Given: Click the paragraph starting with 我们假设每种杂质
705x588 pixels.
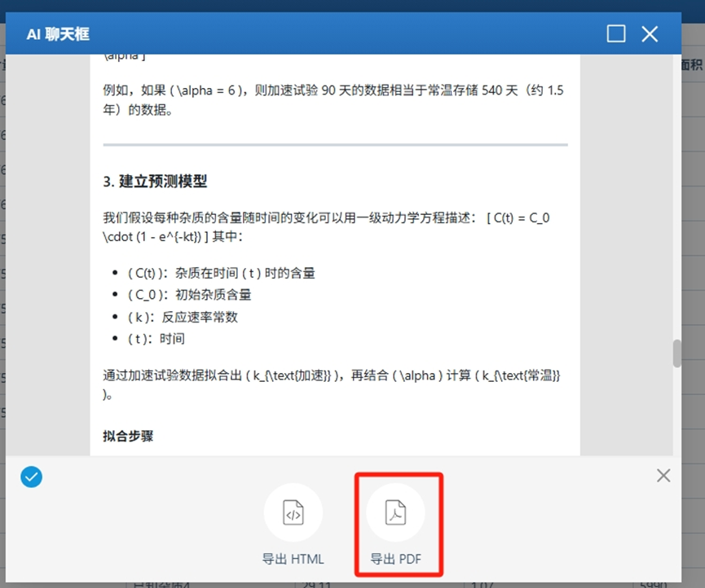Looking at the screenshot, I should click(333, 227).
